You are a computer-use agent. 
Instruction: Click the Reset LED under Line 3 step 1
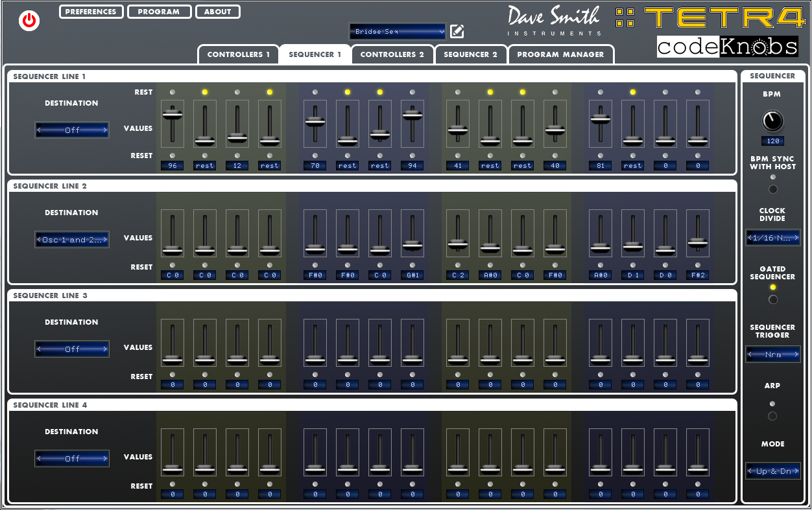[173, 375]
